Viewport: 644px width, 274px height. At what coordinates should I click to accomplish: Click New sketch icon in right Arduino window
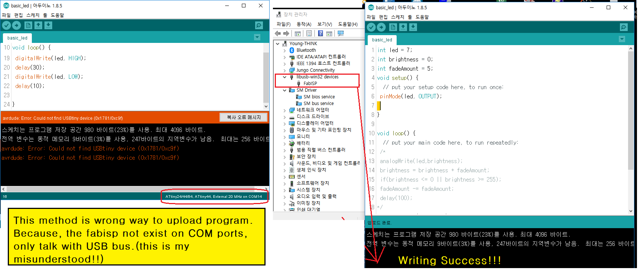click(x=393, y=27)
